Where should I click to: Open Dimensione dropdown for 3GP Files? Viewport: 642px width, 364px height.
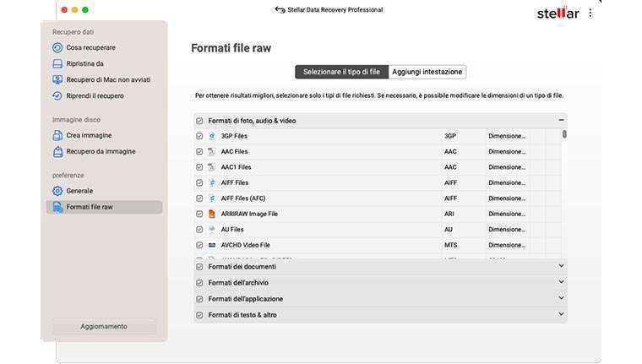click(x=507, y=136)
